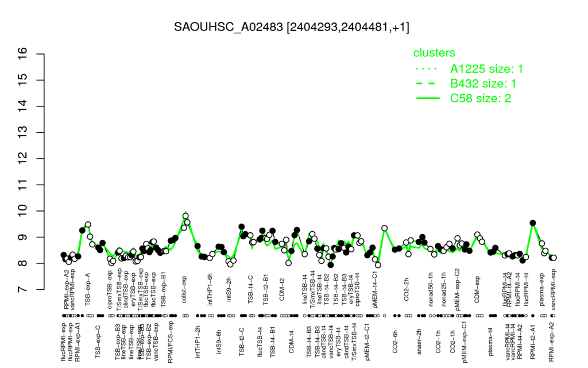Click x-axis label 'CDM-t2'
The width and height of the screenshot is (588, 368).
pyautogui.click(x=283, y=290)
